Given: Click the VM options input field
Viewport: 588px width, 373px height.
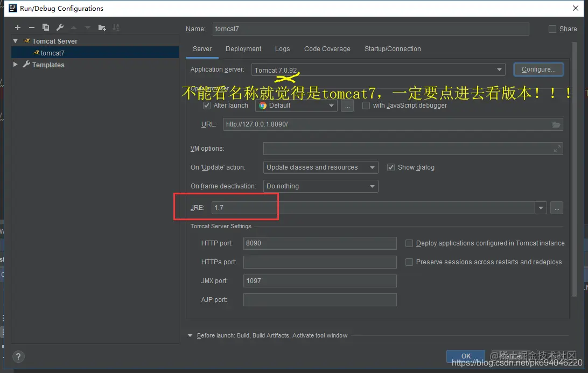Looking at the screenshot, I should (413, 149).
